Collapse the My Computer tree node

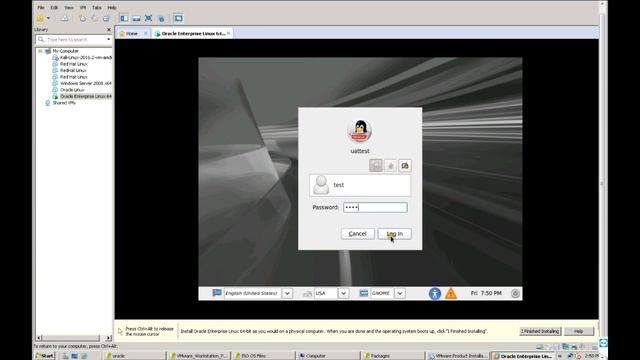40,51
